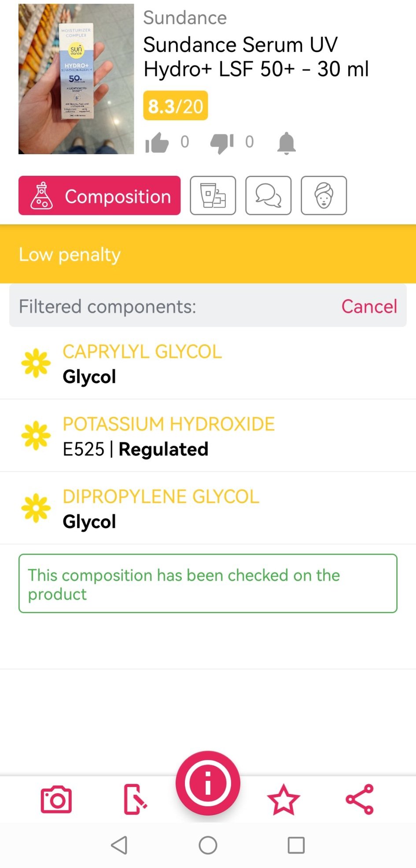Open the CAPRYLYL GLYCOL ingredient
This screenshot has height=868, width=416.
click(x=142, y=364)
